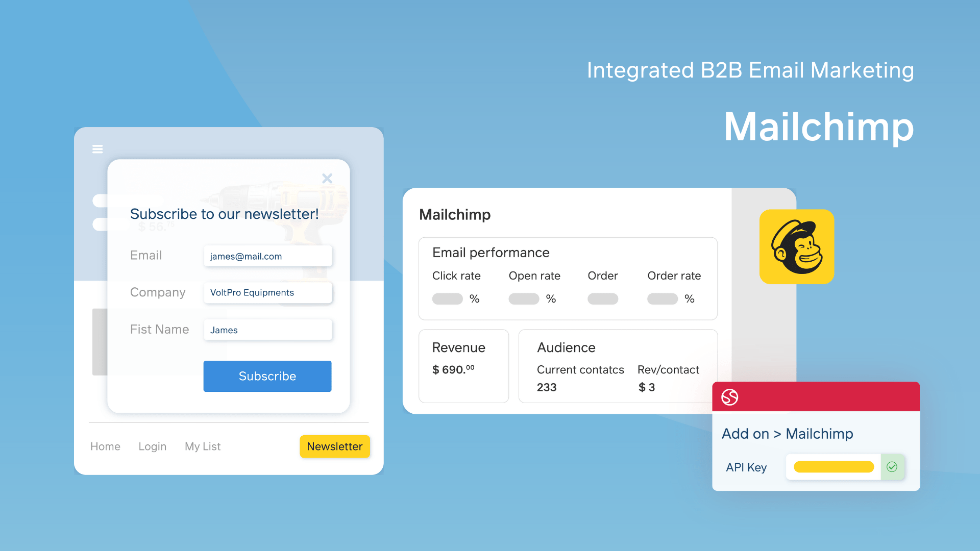The image size is (980, 551).
Task: Click the Revenue $ 690.00 value
Action: (453, 369)
